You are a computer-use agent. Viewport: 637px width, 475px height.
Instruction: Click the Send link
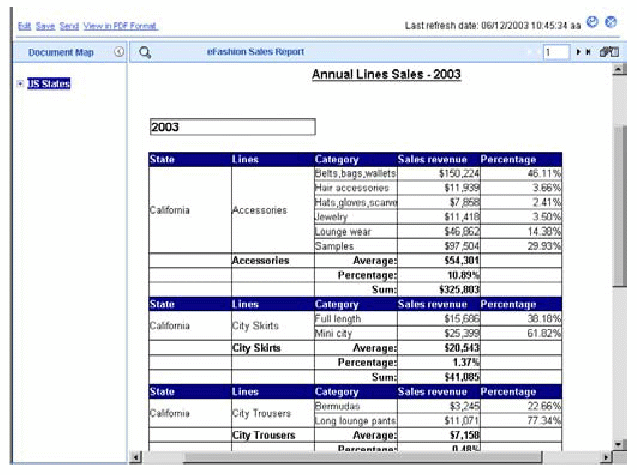[x=69, y=26]
